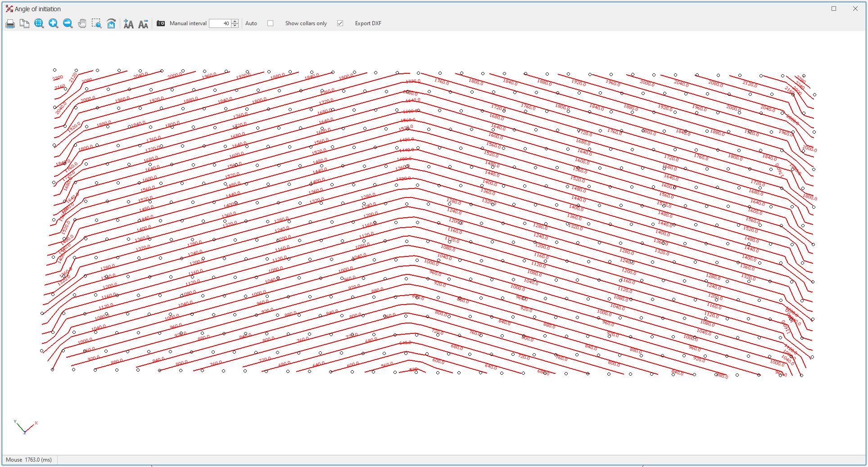Select the Zoom In tool

pos(53,23)
